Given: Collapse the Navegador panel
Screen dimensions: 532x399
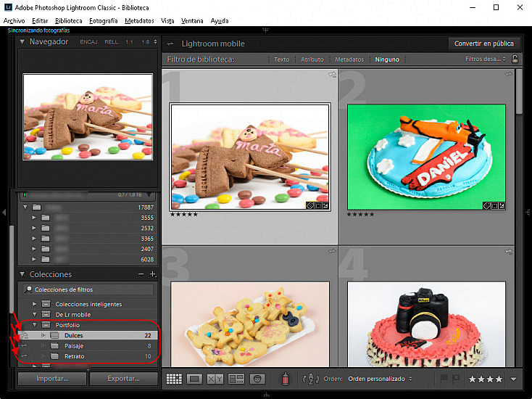Looking at the screenshot, I should point(22,42).
